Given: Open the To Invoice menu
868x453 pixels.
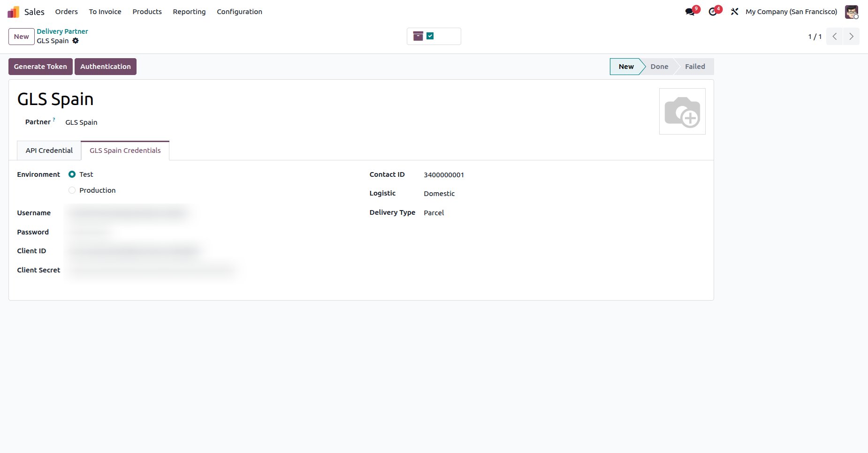Looking at the screenshot, I should 105,12.
